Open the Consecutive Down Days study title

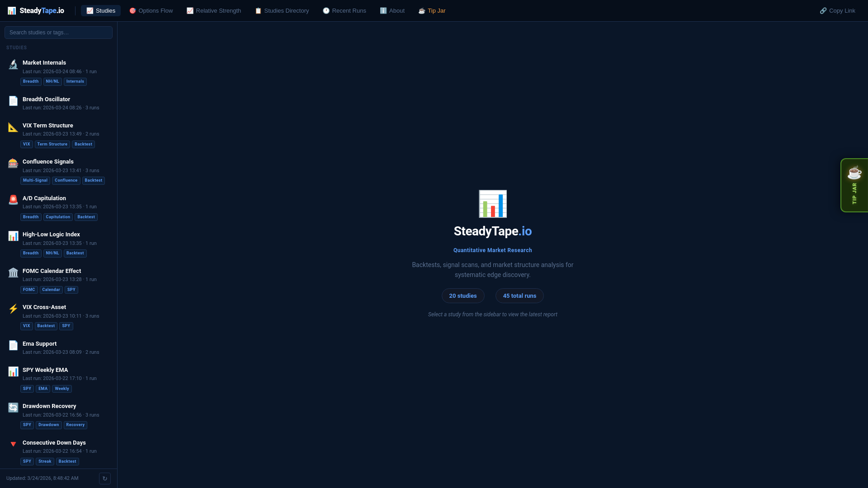[54, 443]
